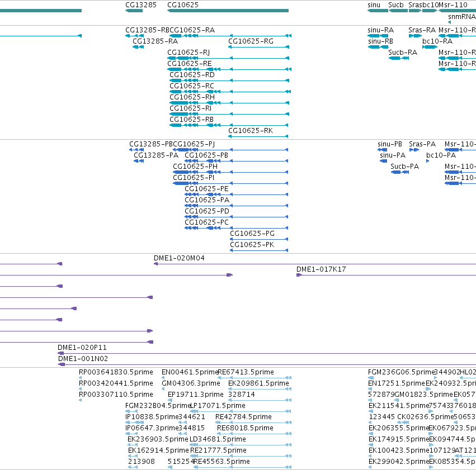Click the EK174915.5prime EST label

pyautogui.click(x=398, y=439)
